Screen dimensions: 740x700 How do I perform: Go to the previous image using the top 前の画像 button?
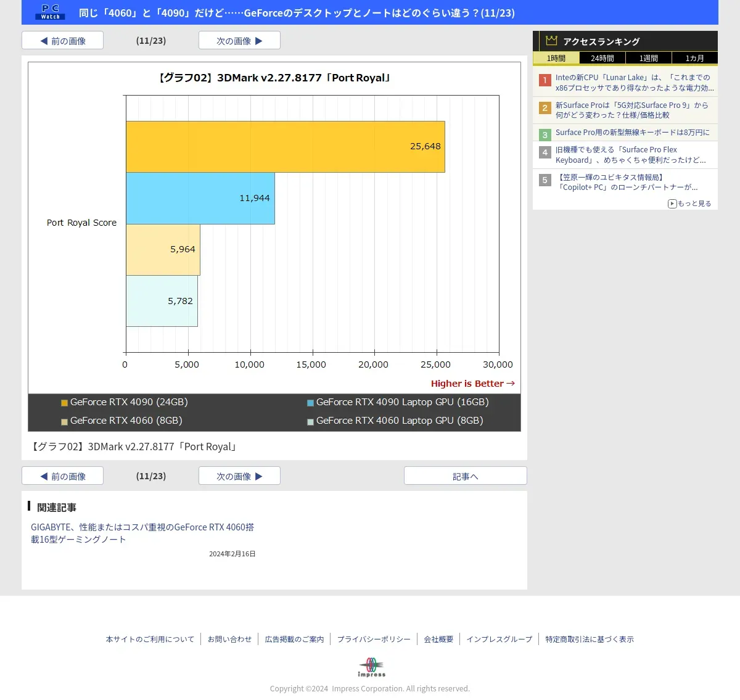pos(62,40)
